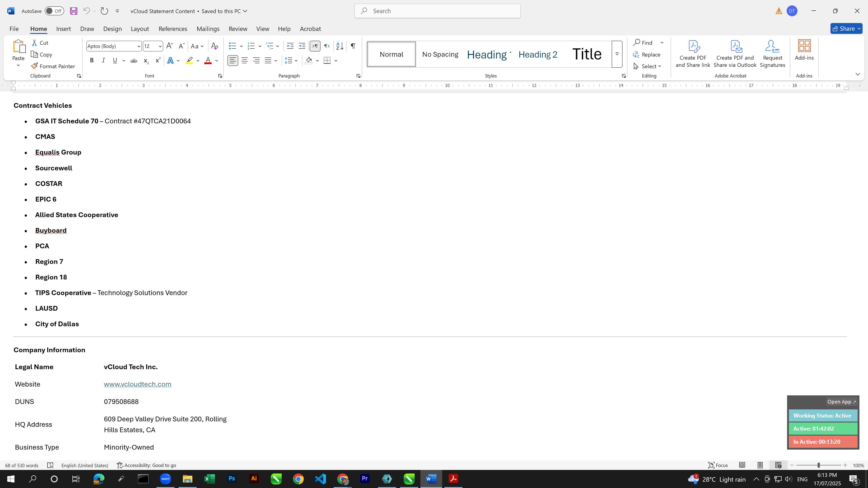The height and width of the screenshot is (488, 868).
Task: Click the Search box
Action: [437, 11]
